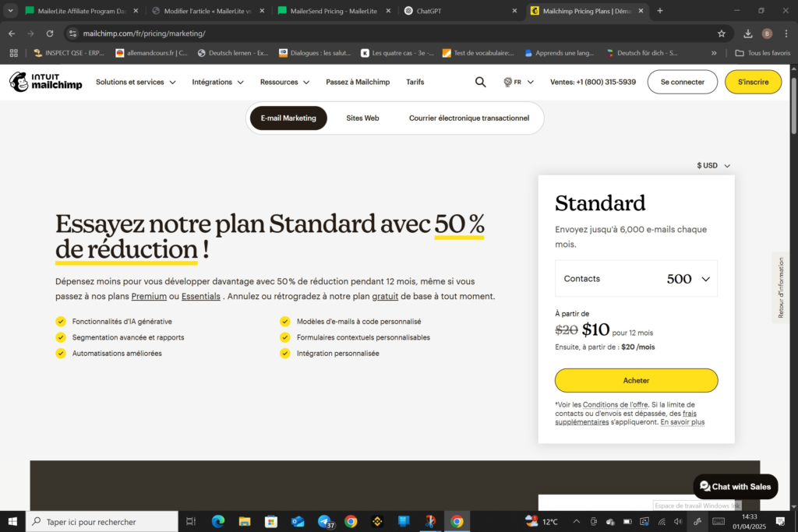798x532 pixels.
Task: Open the touch keyboard tray icon
Action: pyautogui.click(x=718, y=521)
